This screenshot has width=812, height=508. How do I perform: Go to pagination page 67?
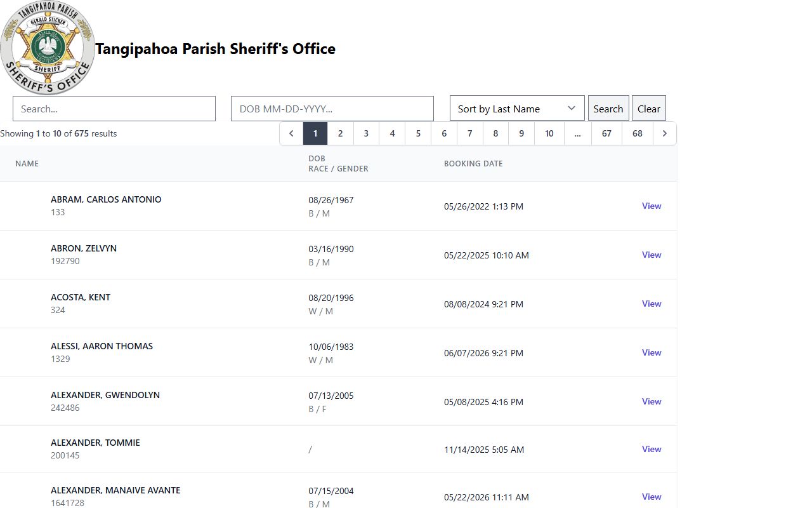coord(607,133)
